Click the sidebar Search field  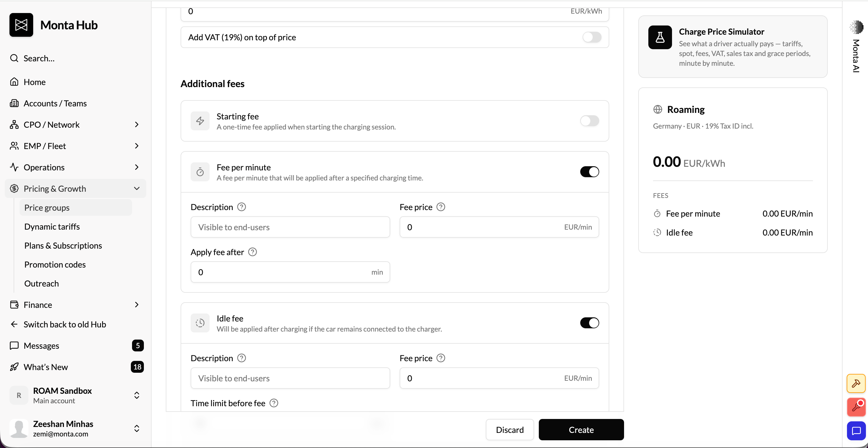(75, 58)
